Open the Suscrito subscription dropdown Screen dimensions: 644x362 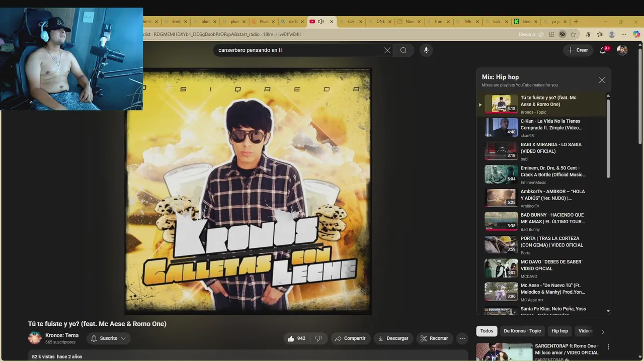pyautogui.click(x=108, y=338)
